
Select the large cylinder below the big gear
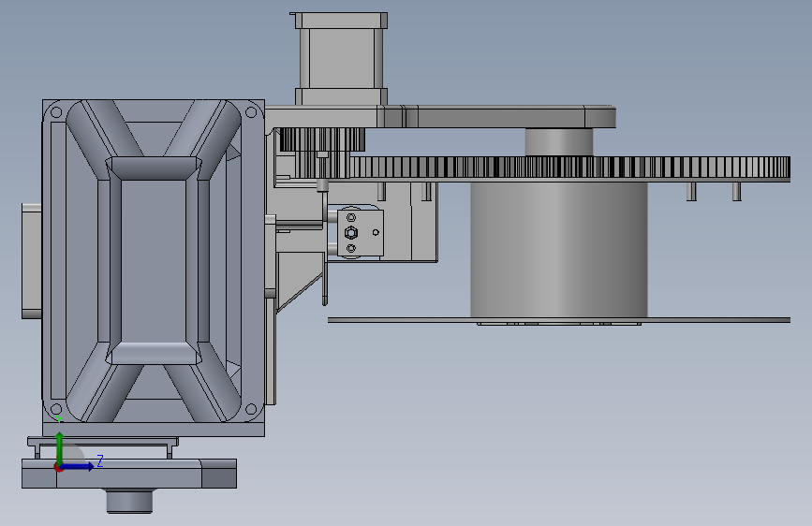pyautogui.click(x=559, y=250)
